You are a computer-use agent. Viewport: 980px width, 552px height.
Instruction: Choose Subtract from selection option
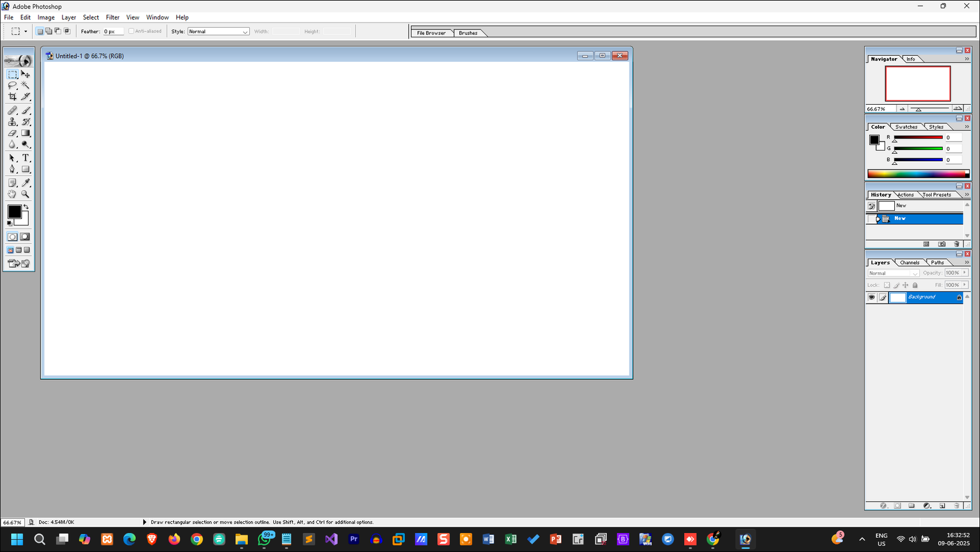58,31
